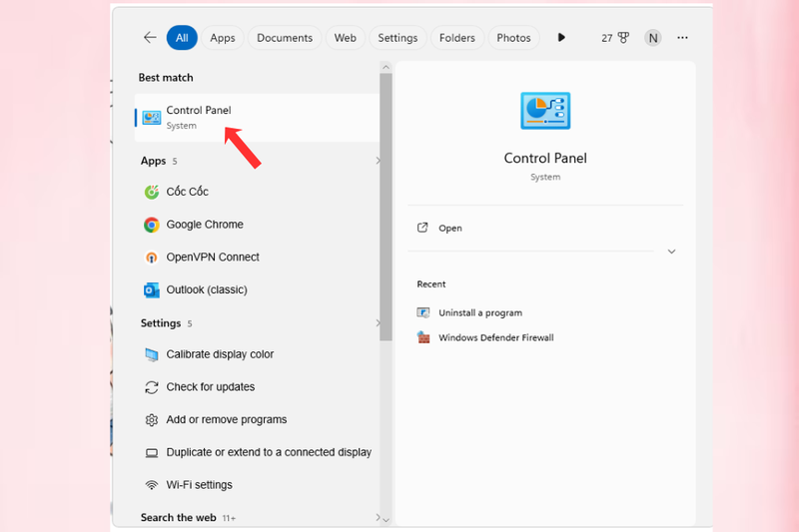Expand the Apps section chevron
This screenshot has height=532, width=799.
click(378, 161)
